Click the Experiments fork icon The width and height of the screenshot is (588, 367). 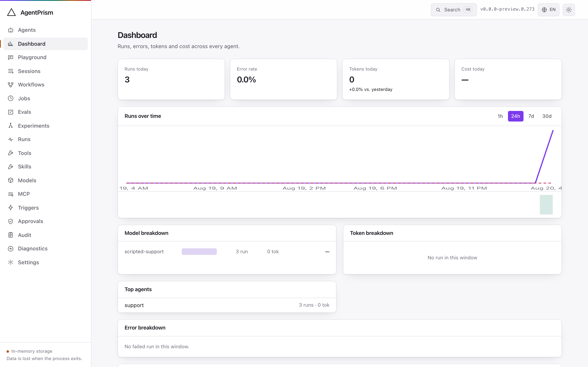[11, 126]
